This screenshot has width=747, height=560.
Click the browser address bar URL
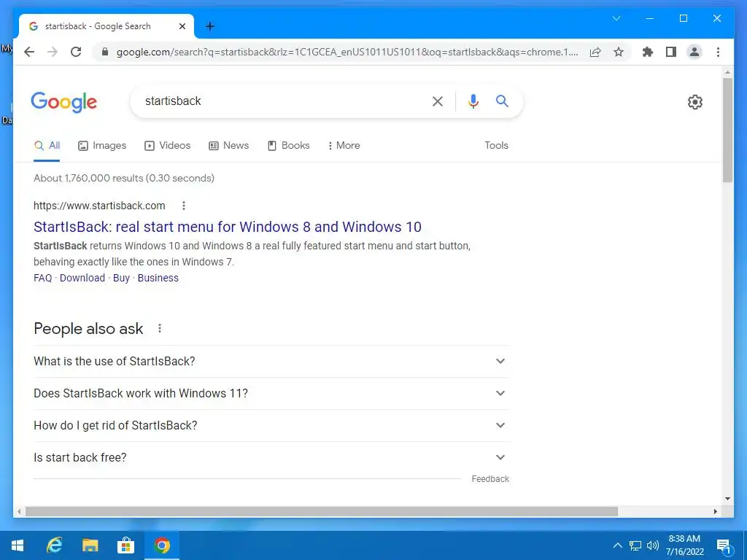(x=347, y=52)
